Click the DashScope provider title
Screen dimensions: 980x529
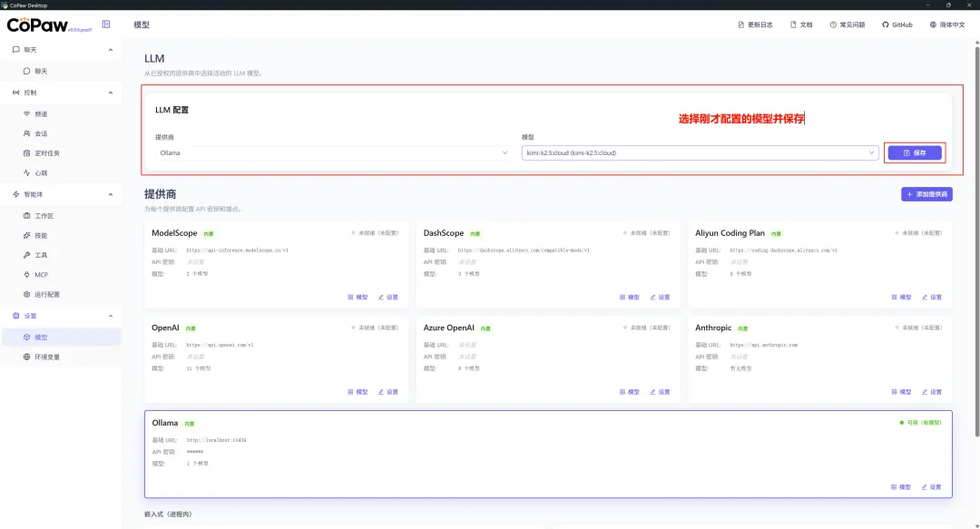click(x=444, y=233)
